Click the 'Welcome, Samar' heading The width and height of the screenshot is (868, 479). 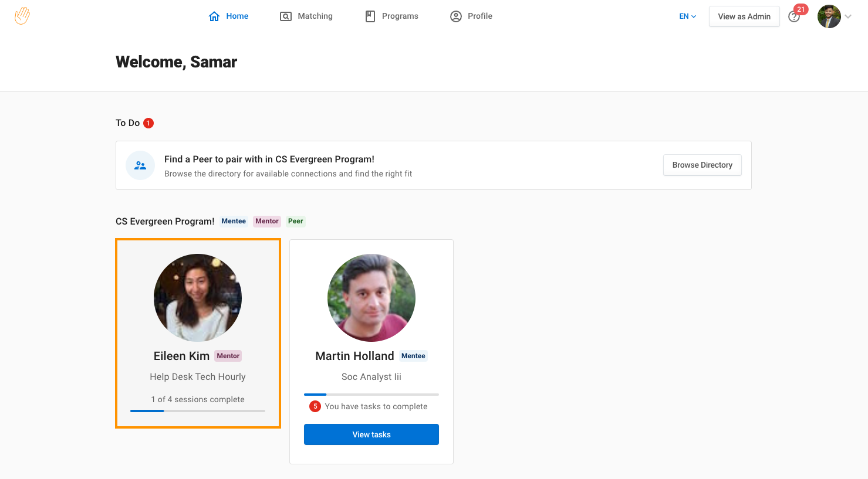176,62
